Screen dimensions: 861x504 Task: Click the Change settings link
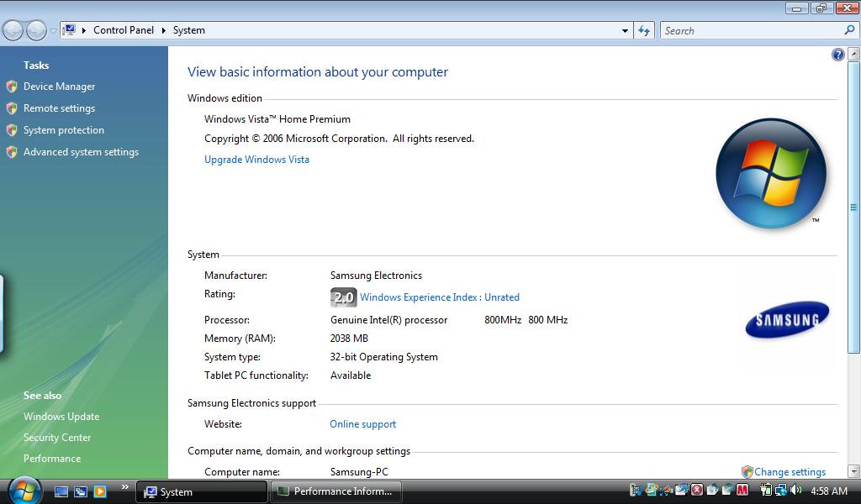790,471
